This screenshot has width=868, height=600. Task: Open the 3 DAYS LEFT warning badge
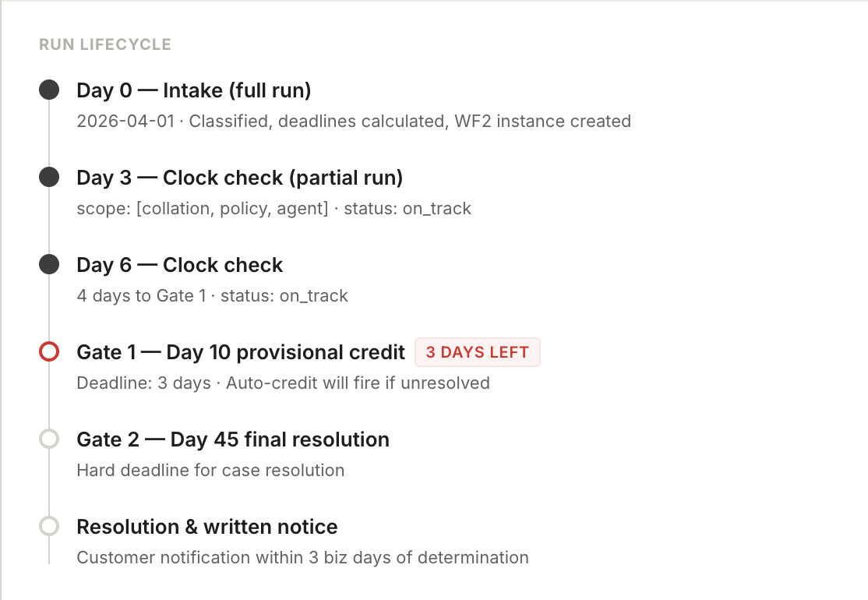[477, 352]
